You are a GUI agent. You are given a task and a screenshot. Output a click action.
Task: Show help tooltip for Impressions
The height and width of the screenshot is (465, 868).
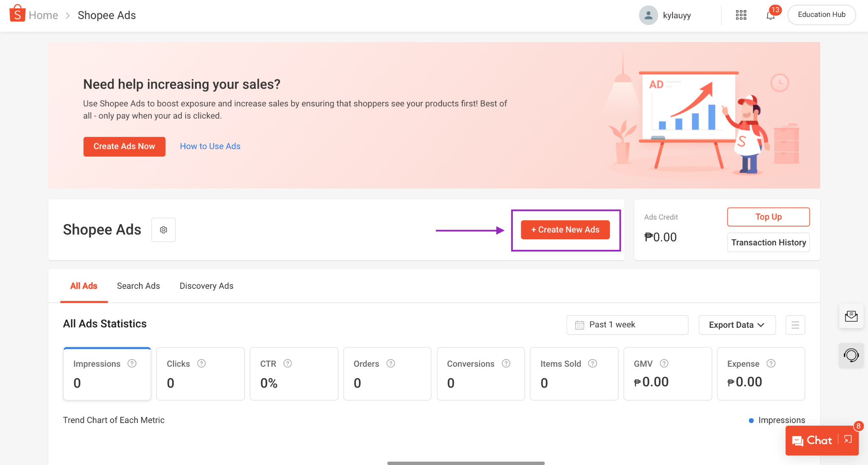tap(132, 363)
